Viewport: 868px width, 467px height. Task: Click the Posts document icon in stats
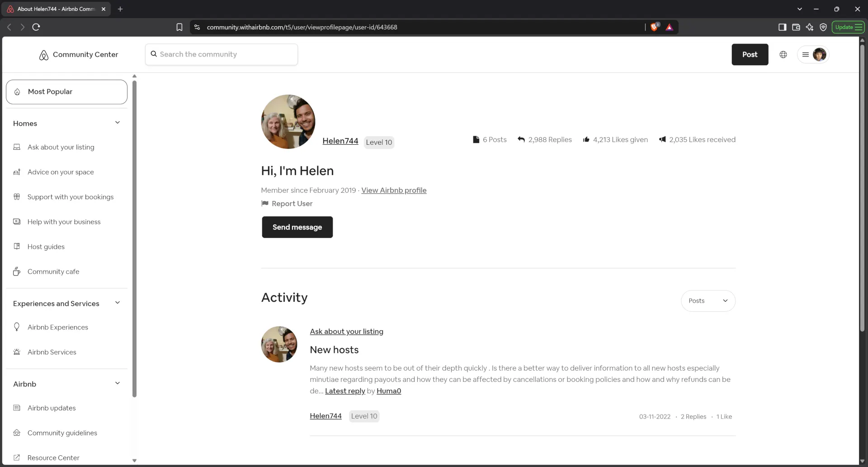click(x=476, y=139)
